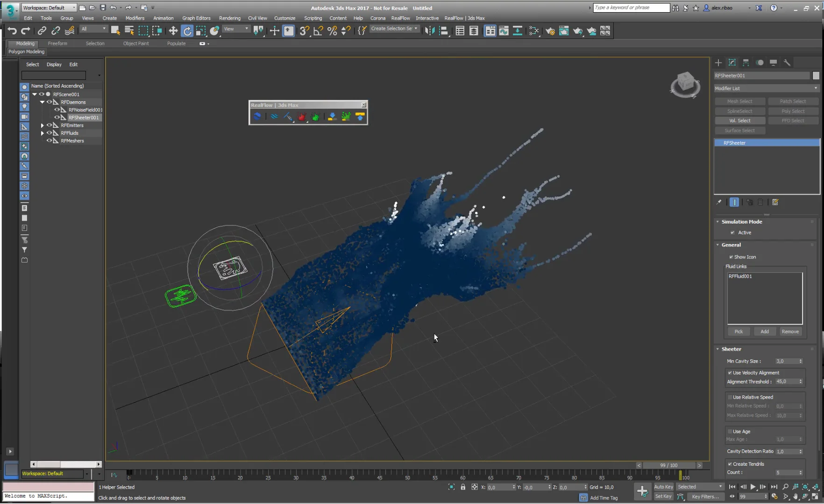Viewport: 824px width, 504px height.
Task: Switch to the Freeform ribbon tab
Action: pos(57,43)
